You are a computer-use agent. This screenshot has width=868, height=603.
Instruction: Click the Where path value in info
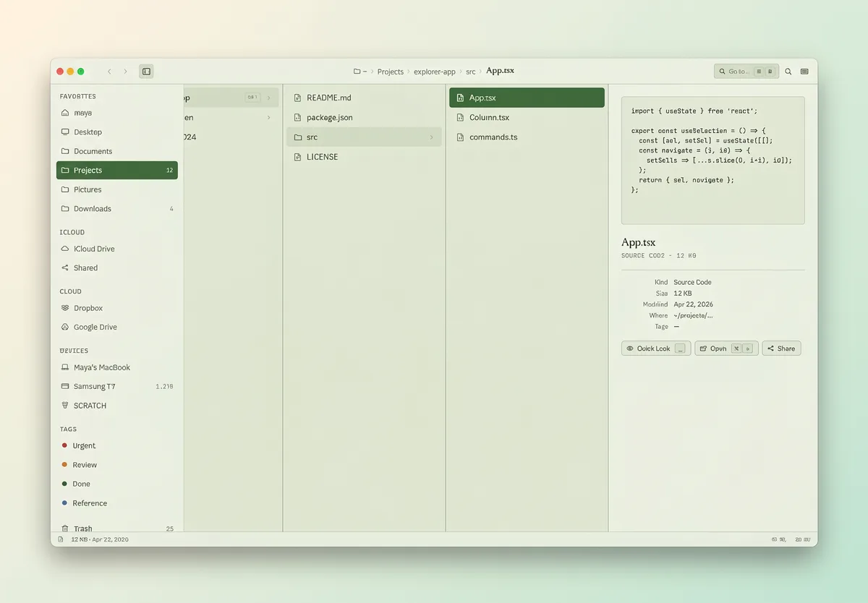[693, 315]
